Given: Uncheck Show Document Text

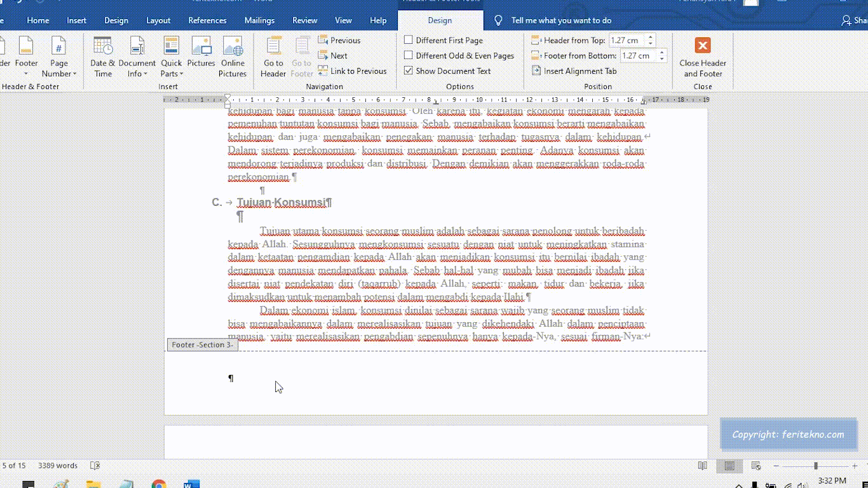Looking at the screenshot, I should (409, 71).
